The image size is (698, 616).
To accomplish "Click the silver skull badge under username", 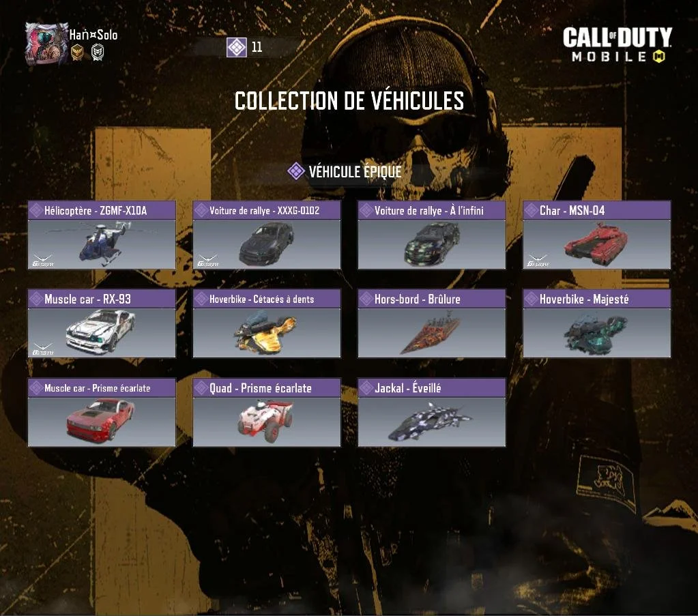I will tap(98, 53).
